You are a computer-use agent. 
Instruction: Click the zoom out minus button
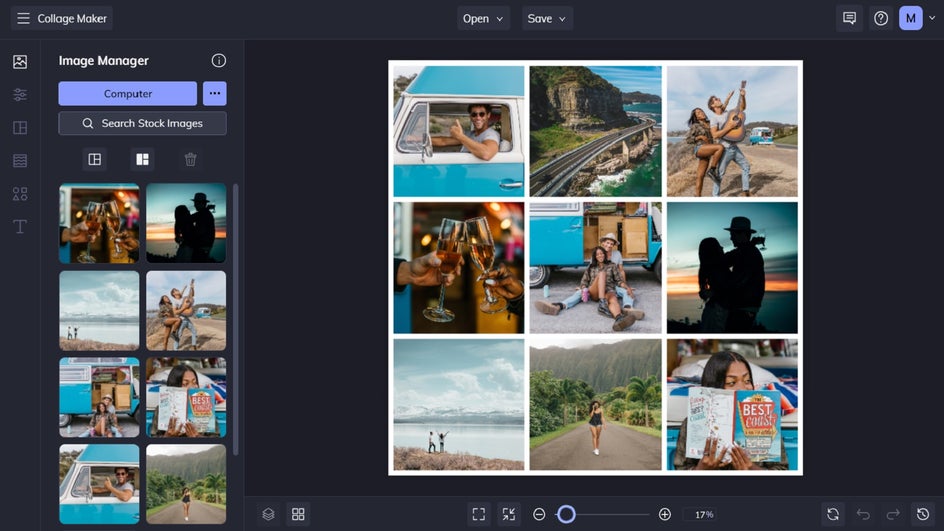[x=539, y=514]
